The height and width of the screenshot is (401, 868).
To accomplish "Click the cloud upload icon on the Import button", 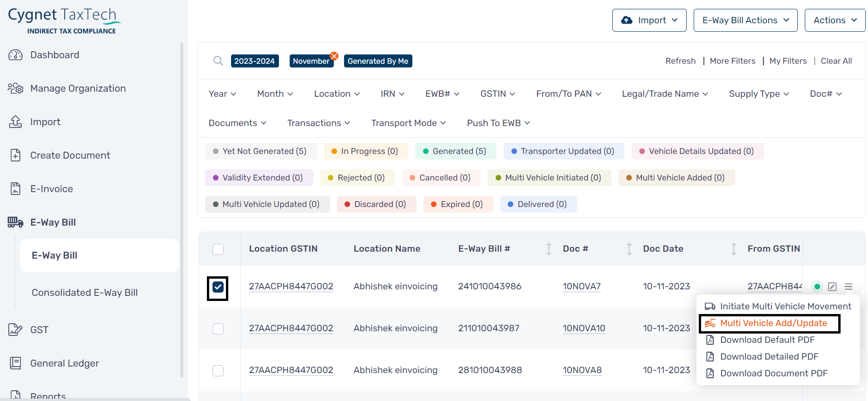I will (x=627, y=20).
